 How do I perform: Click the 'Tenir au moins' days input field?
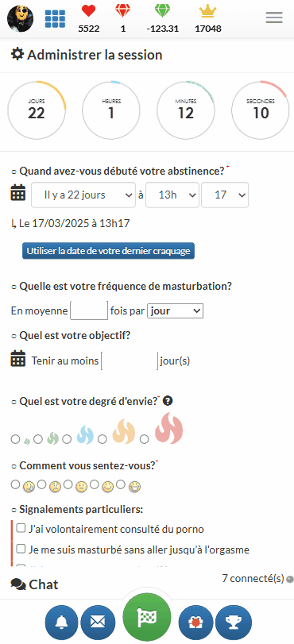pyautogui.click(x=130, y=361)
